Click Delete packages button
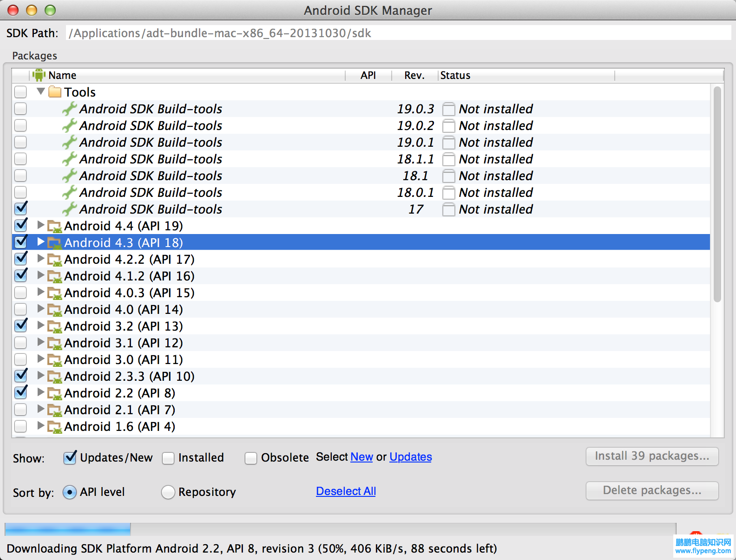The image size is (736, 560). (652, 490)
